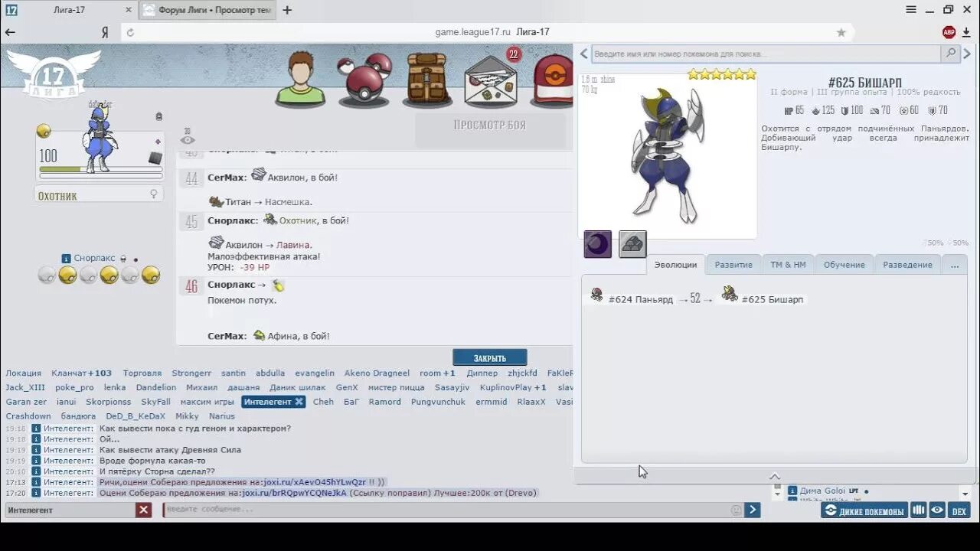Viewport: 980px width, 551px height.
Task: Click the down arrow of the user list
Action: (965, 494)
